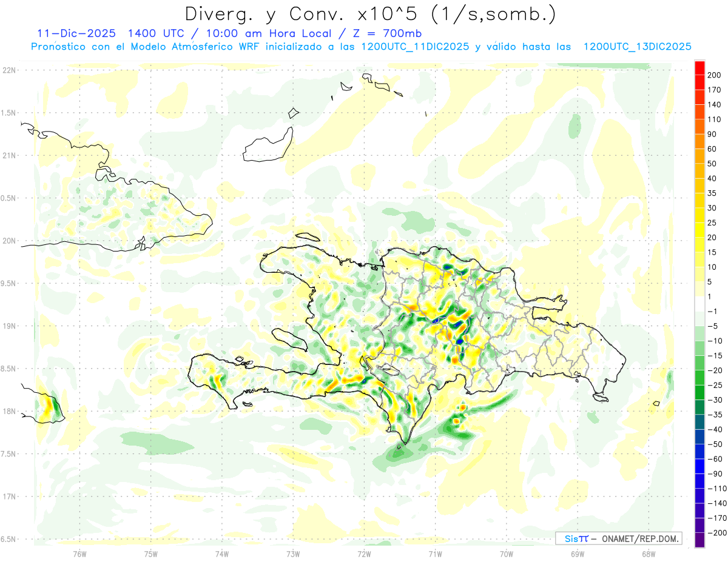Click the positive "25" color scale value
728x562 pixels.
tap(712, 222)
